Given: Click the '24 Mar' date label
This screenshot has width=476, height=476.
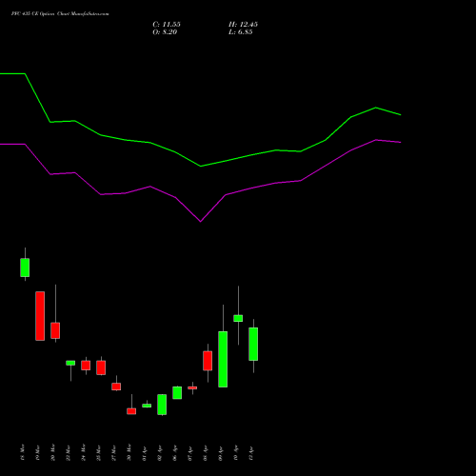Looking at the screenshot, I should click(84, 452).
